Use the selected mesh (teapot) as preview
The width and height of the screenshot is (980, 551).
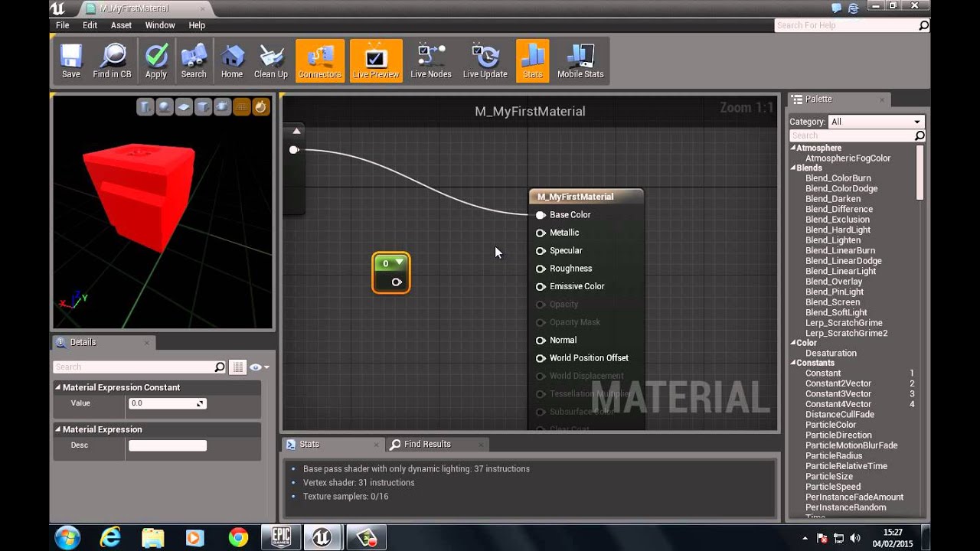[x=222, y=107]
